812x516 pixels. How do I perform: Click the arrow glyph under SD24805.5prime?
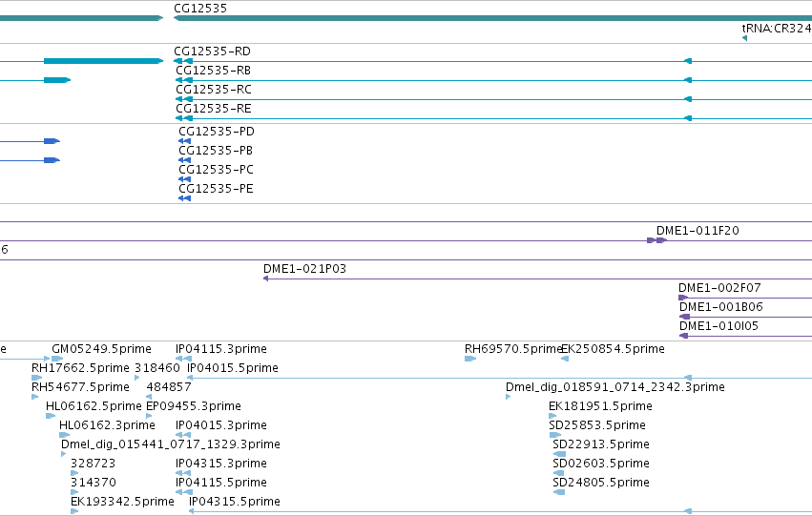559,492
